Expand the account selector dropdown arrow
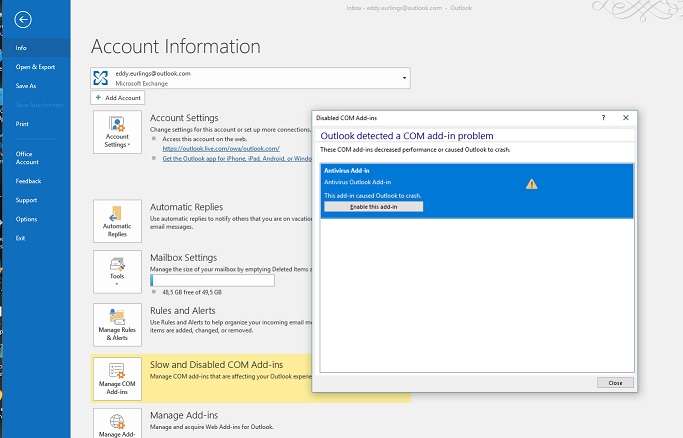The width and height of the screenshot is (683, 438). pos(404,78)
